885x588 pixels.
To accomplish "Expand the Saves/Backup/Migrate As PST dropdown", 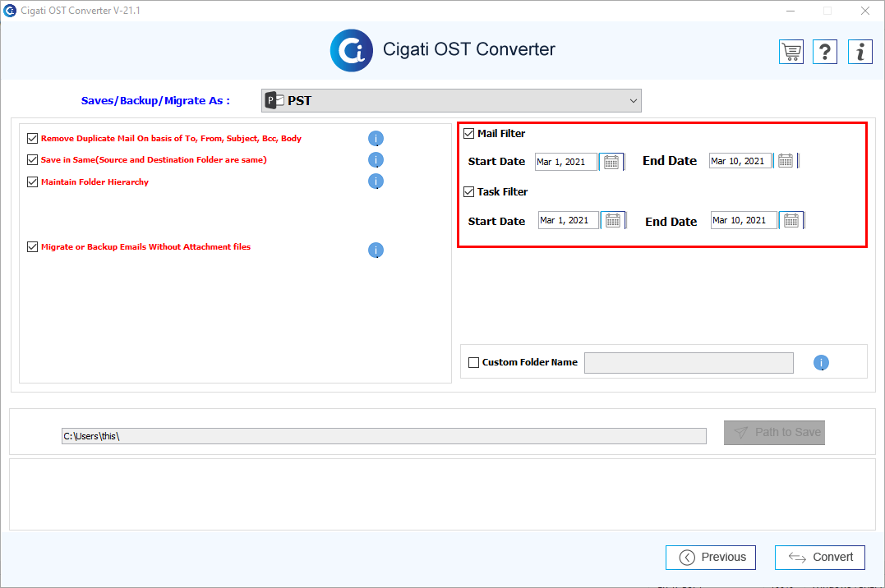I will click(x=451, y=100).
